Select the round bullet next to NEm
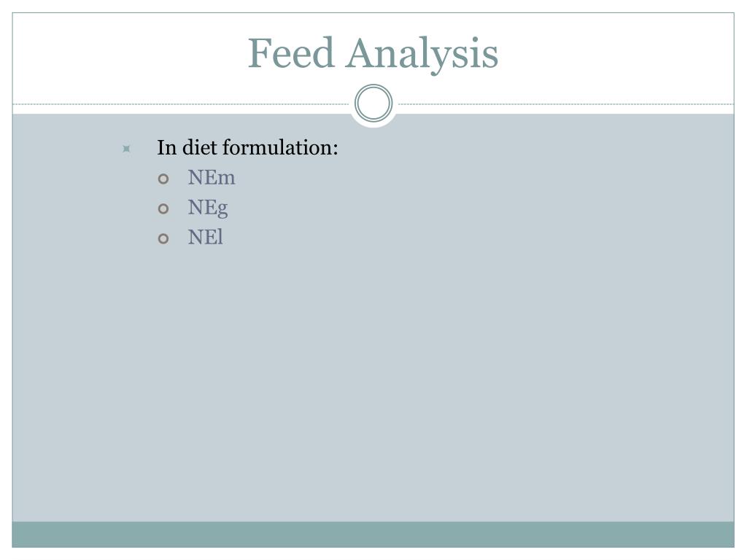 point(163,179)
